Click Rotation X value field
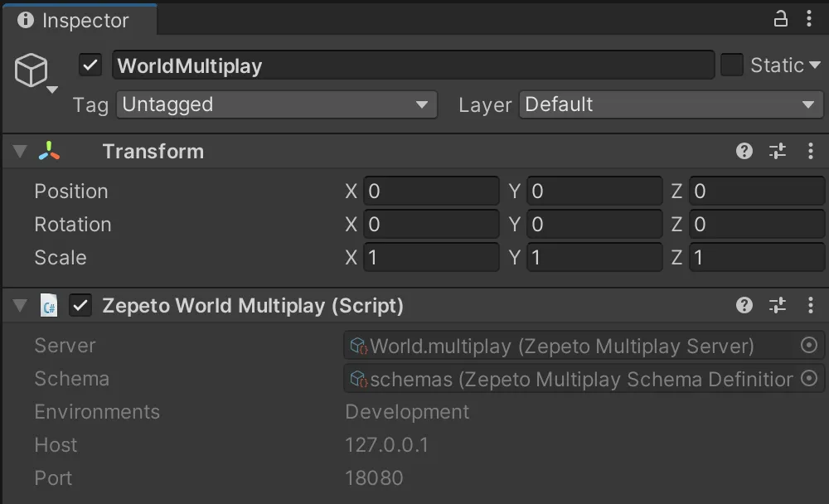The image size is (829, 504). [x=431, y=225]
